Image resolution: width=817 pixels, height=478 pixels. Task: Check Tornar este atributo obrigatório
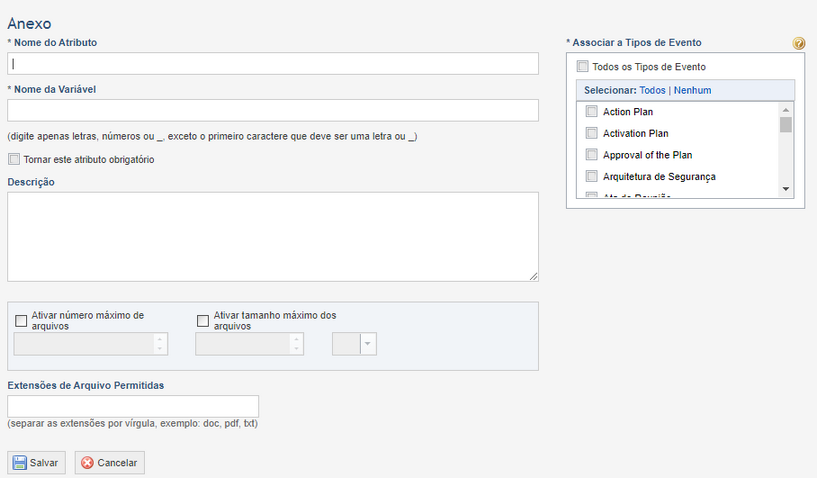(x=14, y=159)
